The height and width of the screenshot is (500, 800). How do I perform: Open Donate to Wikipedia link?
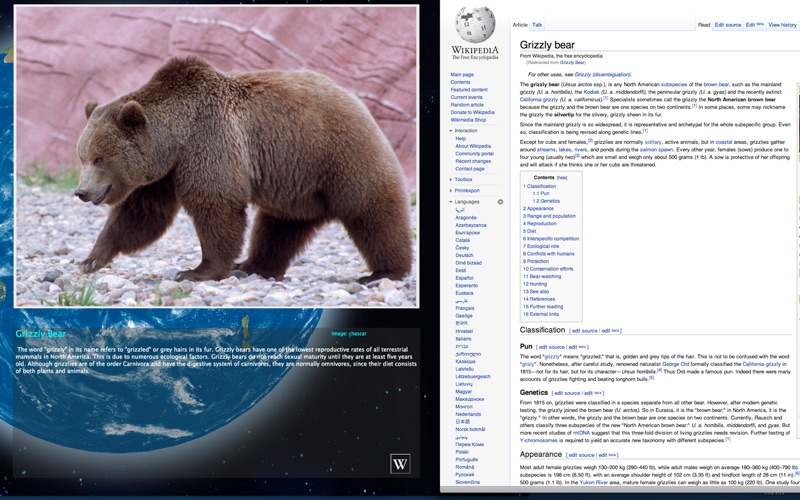coord(472,112)
